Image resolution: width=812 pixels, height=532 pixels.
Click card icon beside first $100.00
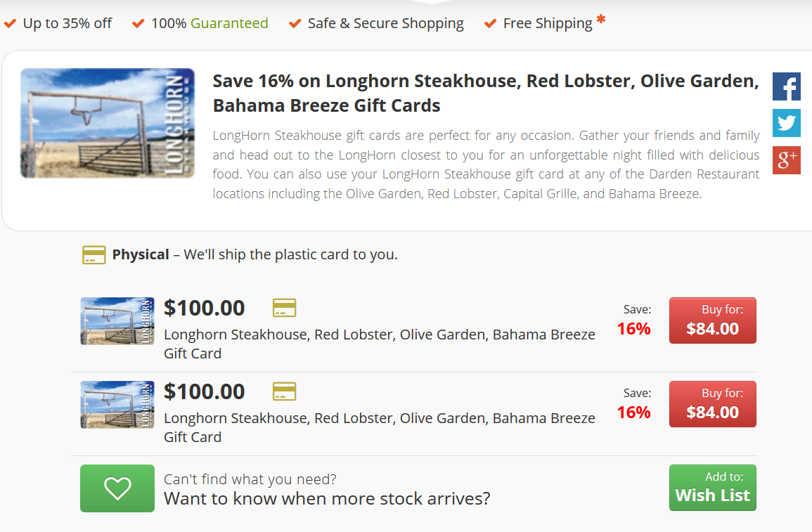[x=284, y=308]
